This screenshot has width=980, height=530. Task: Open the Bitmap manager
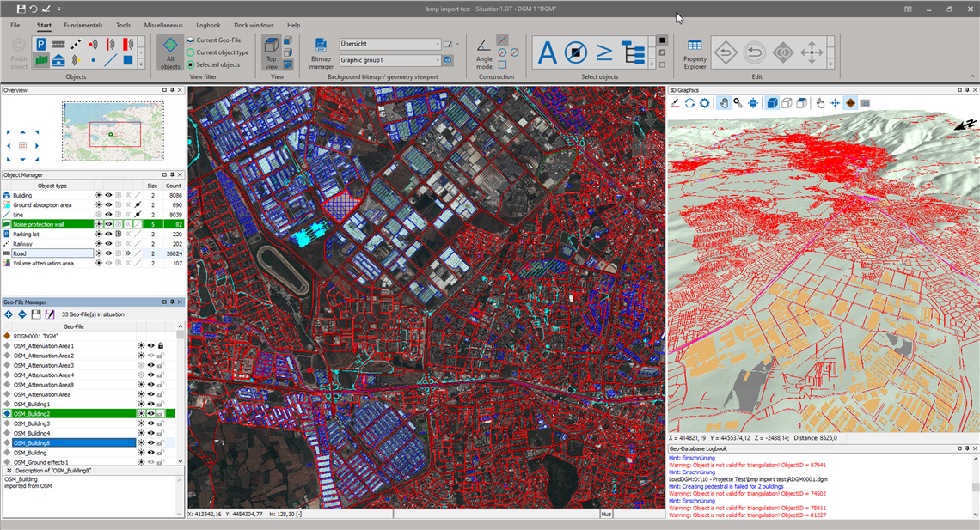321,49
